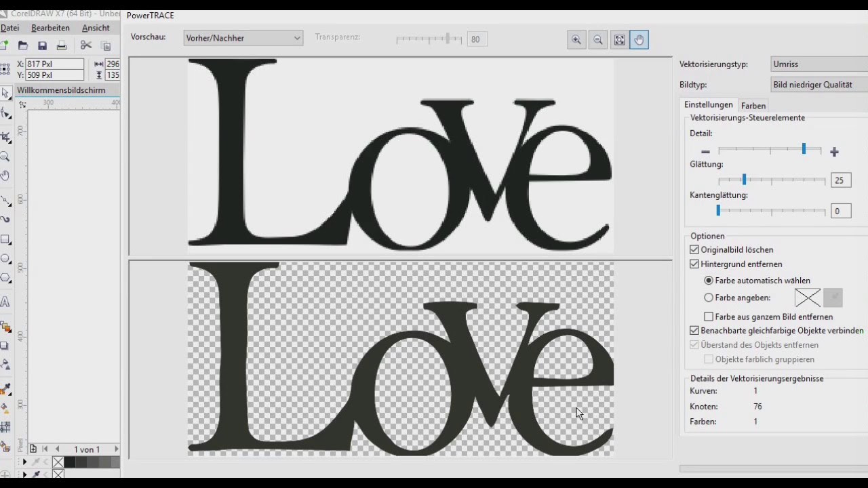Click the no-fill X swatch in palette
The image size is (868, 488).
[58, 462]
